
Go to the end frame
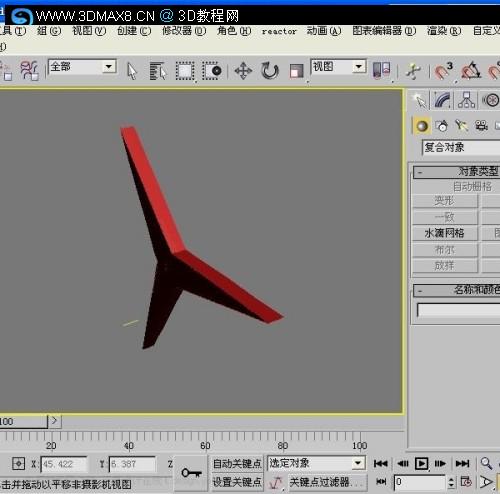(463, 463)
